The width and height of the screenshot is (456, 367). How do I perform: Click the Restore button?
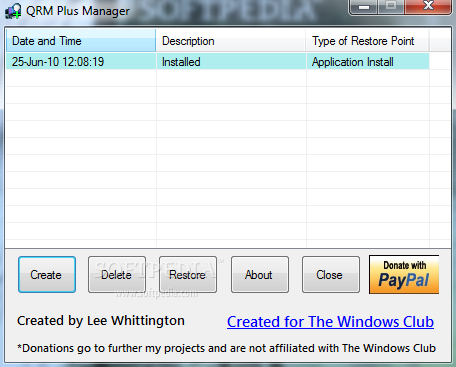click(188, 275)
